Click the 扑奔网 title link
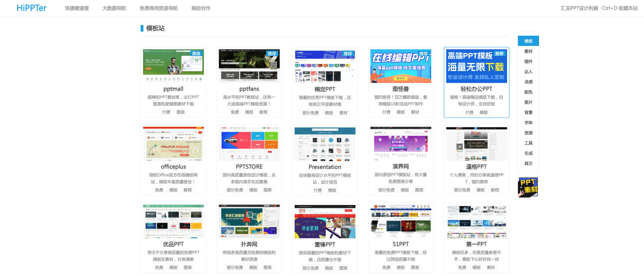Viewport: 644px width, 276px height. (249, 244)
